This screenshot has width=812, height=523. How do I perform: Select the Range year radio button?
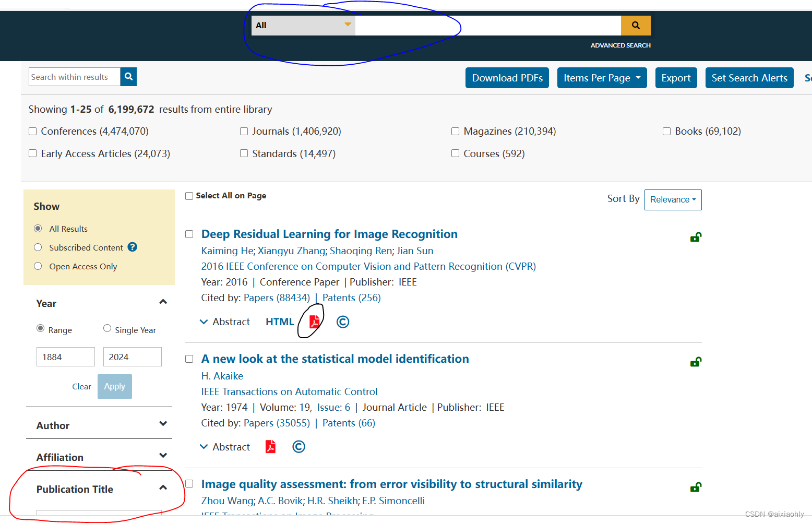click(x=40, y=328)
